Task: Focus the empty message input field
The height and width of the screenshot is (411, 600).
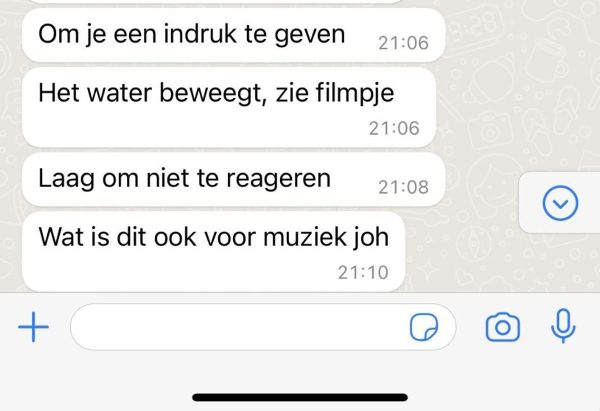Action: click(x=263, y=327)
